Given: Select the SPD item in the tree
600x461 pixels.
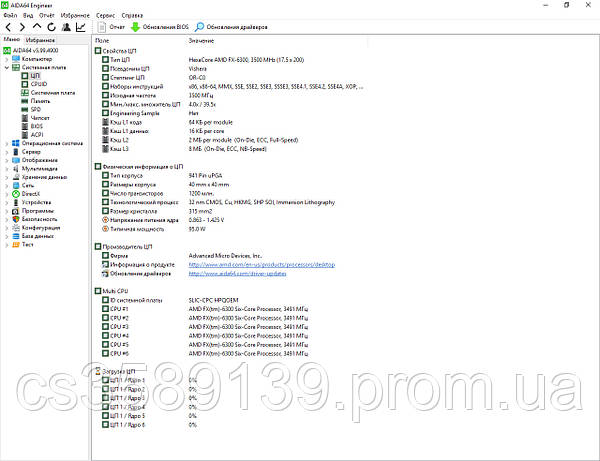Looking at the screenshot, I should (36, 109).
